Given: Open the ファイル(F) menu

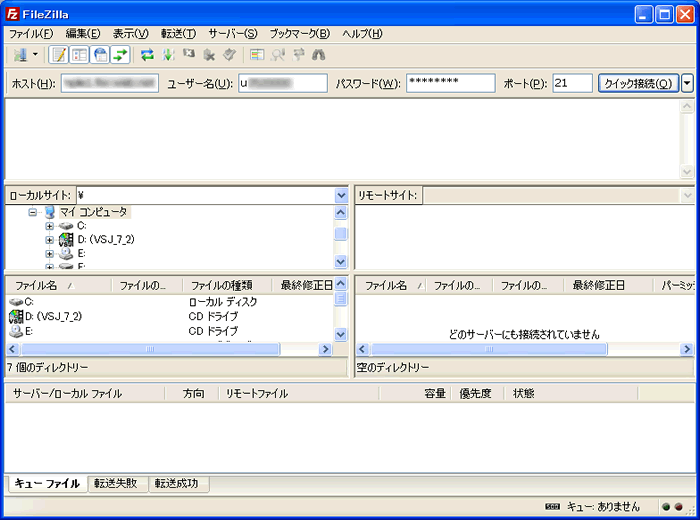Looking at the screenshot, I should coord(31,33).
